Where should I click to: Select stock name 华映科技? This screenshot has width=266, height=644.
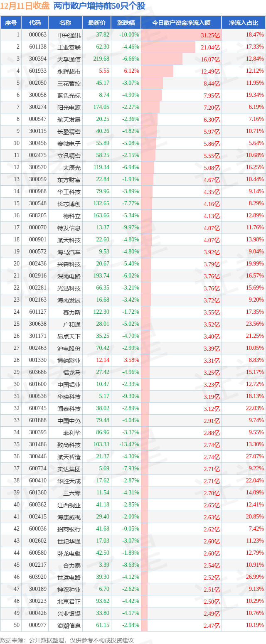pyautogui.click(x=69, y=396)
